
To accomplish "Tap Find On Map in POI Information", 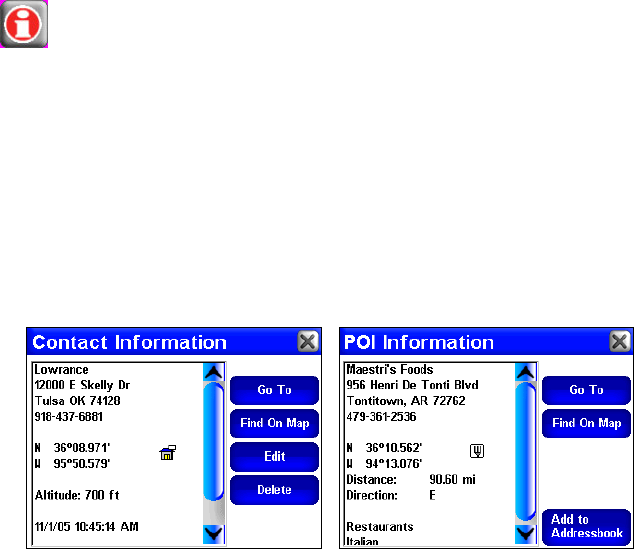I will (586, 423).
